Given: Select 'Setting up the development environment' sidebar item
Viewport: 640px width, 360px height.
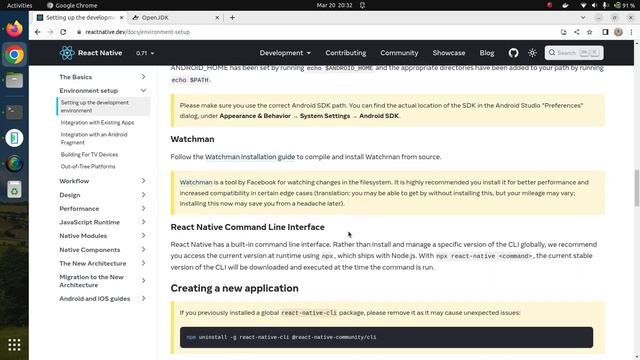Looking at the screenshot, I should pos(103,107).
